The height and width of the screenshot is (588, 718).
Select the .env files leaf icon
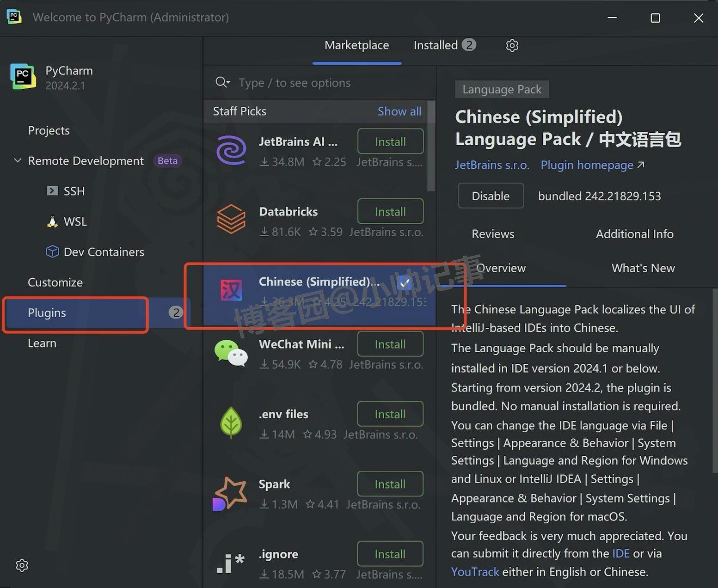click(x=231, y=422)
